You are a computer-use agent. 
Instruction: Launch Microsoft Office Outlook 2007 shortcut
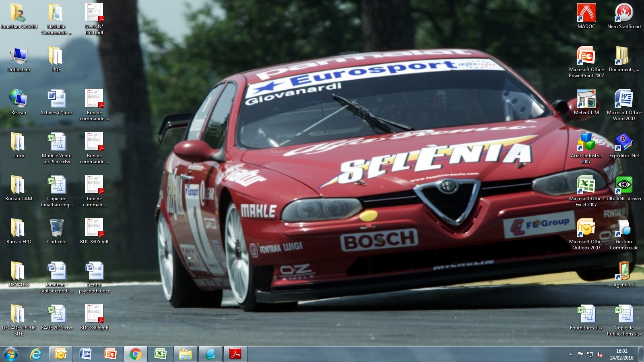pyautogui.click(x=586, y=234)
